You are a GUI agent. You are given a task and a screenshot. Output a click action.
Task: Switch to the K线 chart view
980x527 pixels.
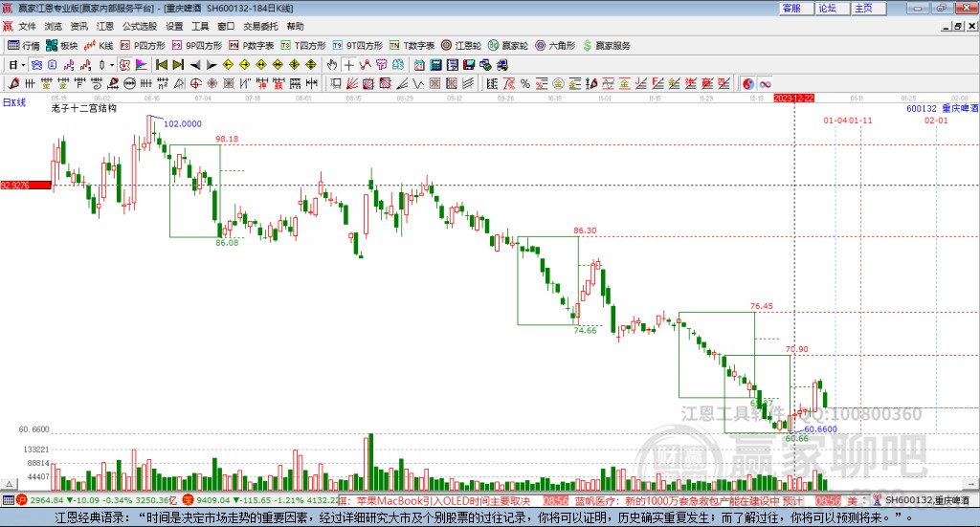[x=99, y=46]
